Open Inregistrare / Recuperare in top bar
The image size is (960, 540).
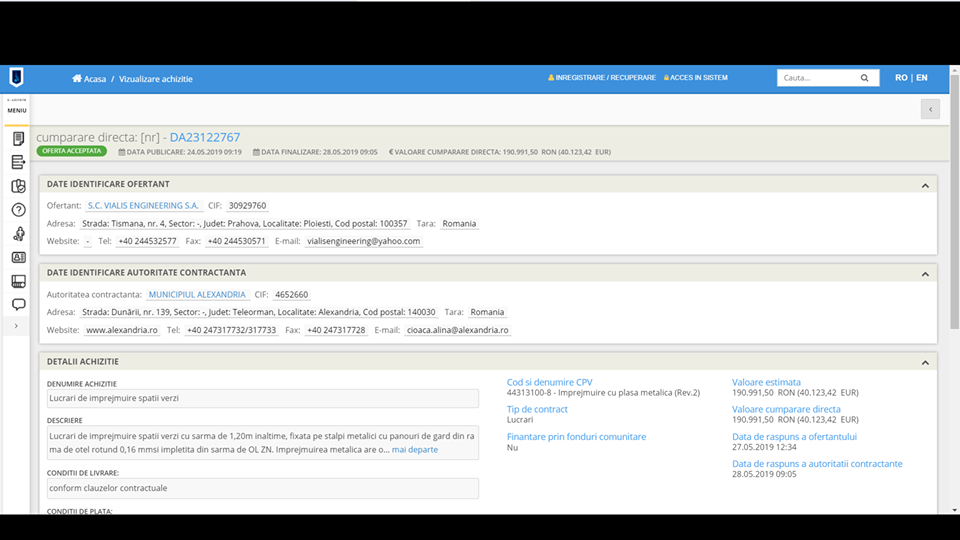pyautogui.click(x=602, y=78)
